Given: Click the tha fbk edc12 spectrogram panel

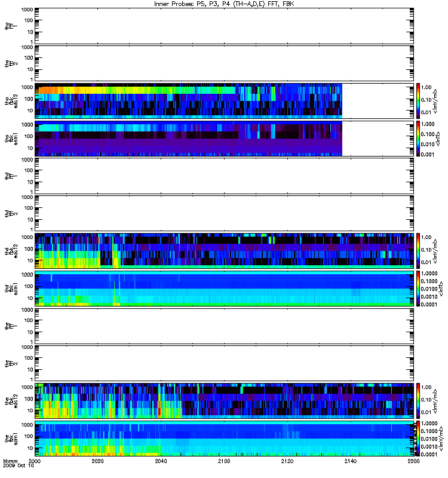Looking at the screenshot, I should tap(225, 101).
